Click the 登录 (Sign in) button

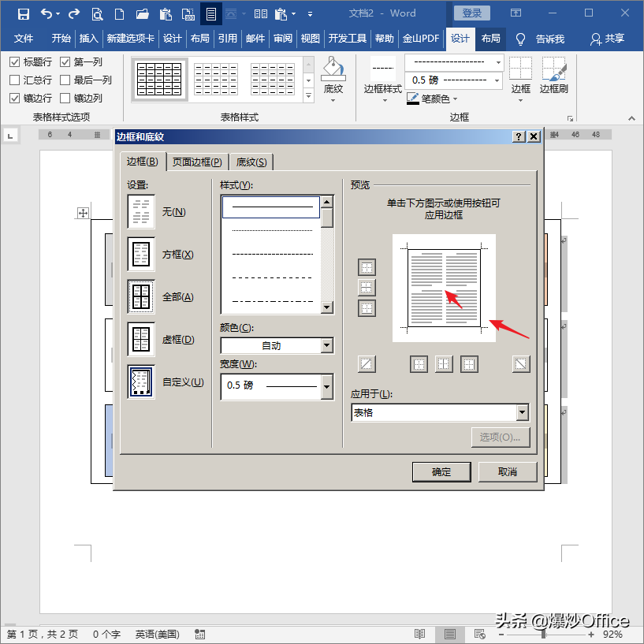point(472,13)
